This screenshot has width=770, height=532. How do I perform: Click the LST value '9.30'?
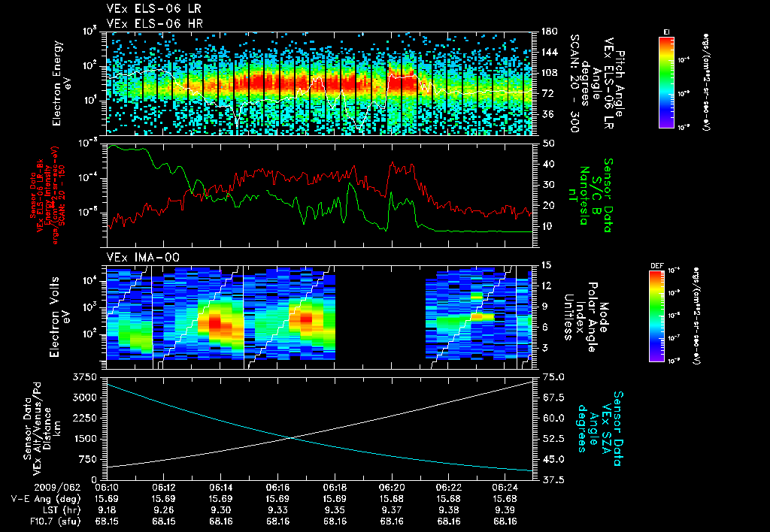click(220, 510)
